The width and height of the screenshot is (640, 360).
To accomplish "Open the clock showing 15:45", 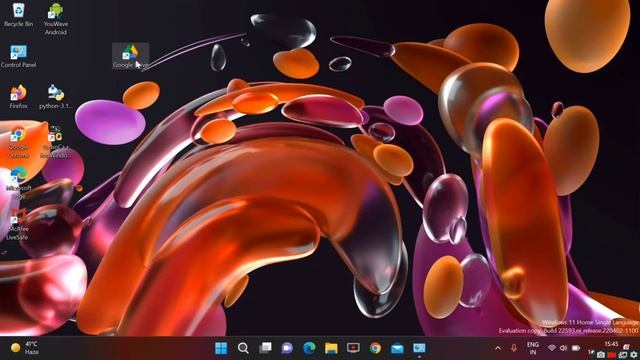I will (x=611, y=344).
